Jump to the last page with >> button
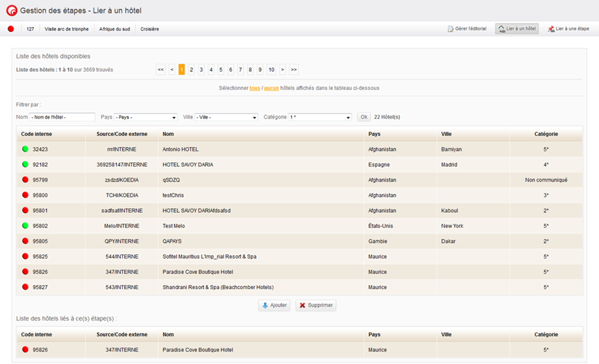Image resolution: width=599 pixels, height=364 pixels. pos(294,69)
